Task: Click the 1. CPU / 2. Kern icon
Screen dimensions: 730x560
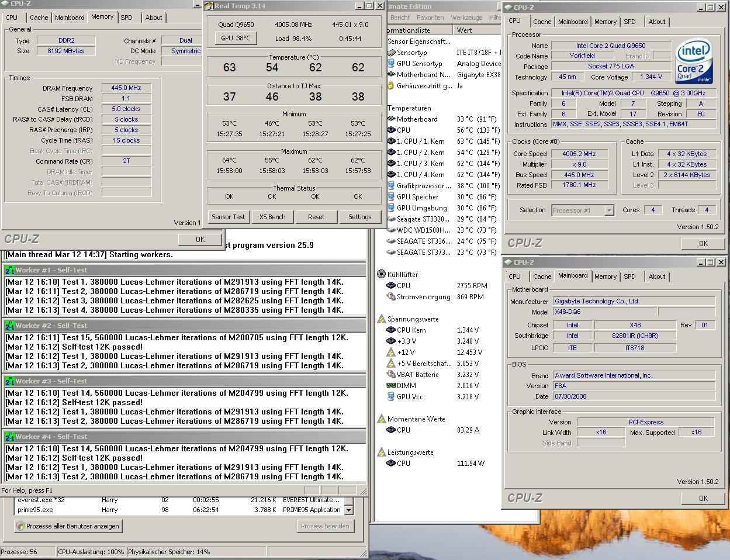Action: (391, 153)
